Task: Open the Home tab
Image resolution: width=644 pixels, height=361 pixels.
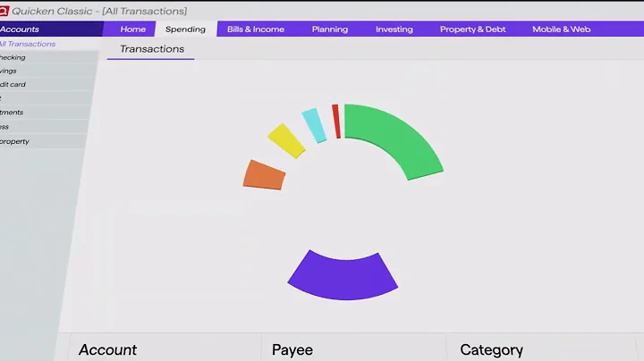Action: click(x=132, y=29)
